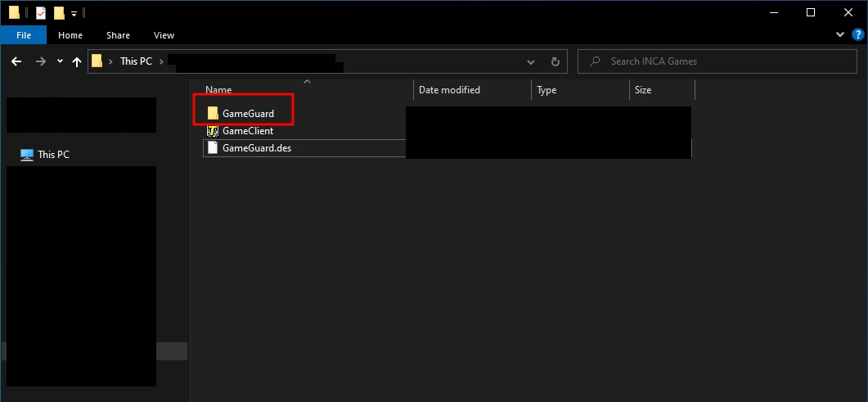Open the File ribbon tab
The image size is (868, 402).
pos(23,35)
